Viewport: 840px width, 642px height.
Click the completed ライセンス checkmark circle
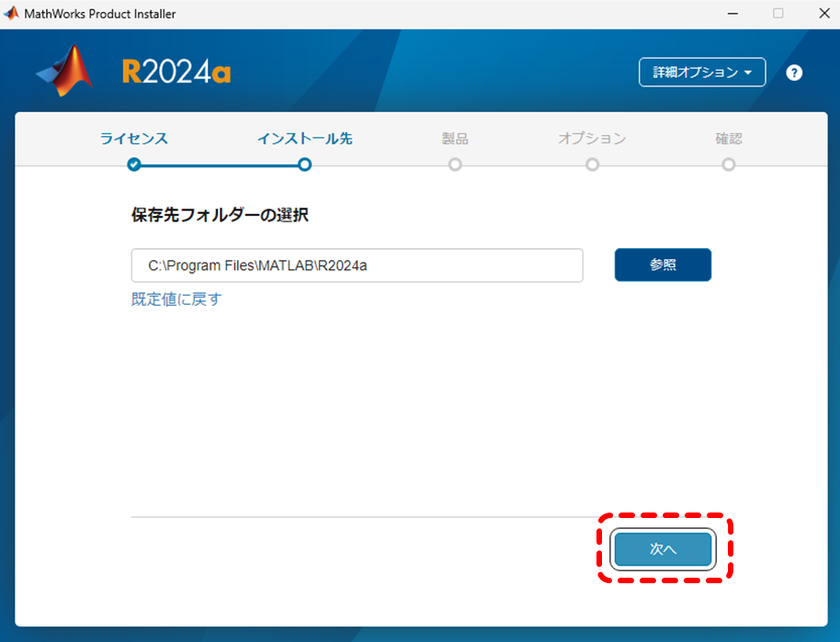click(134, 164)
